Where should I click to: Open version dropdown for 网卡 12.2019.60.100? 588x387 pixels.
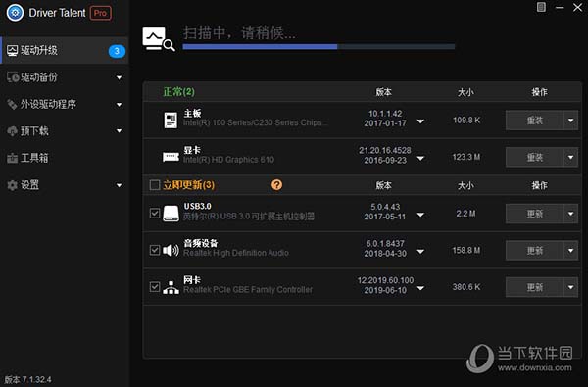pyautogui.click(x=420, y=288)
